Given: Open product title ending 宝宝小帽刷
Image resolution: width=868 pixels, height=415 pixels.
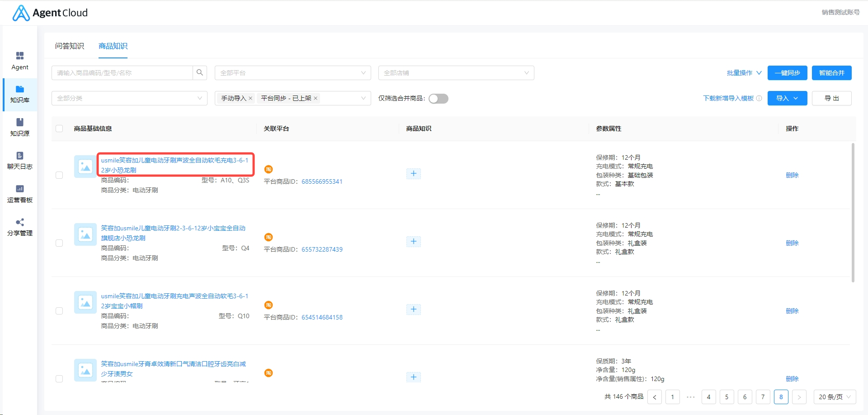Looking at the screenshot, I should point(175,301).
